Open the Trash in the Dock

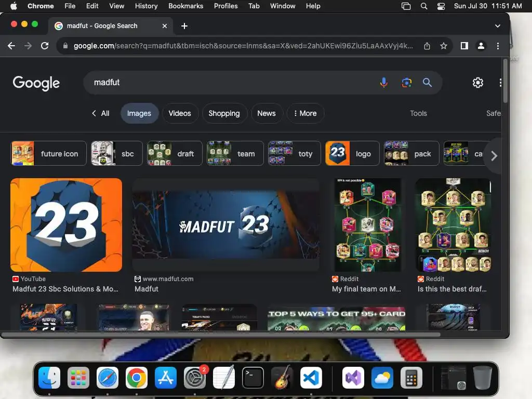(x=483, y=378)
